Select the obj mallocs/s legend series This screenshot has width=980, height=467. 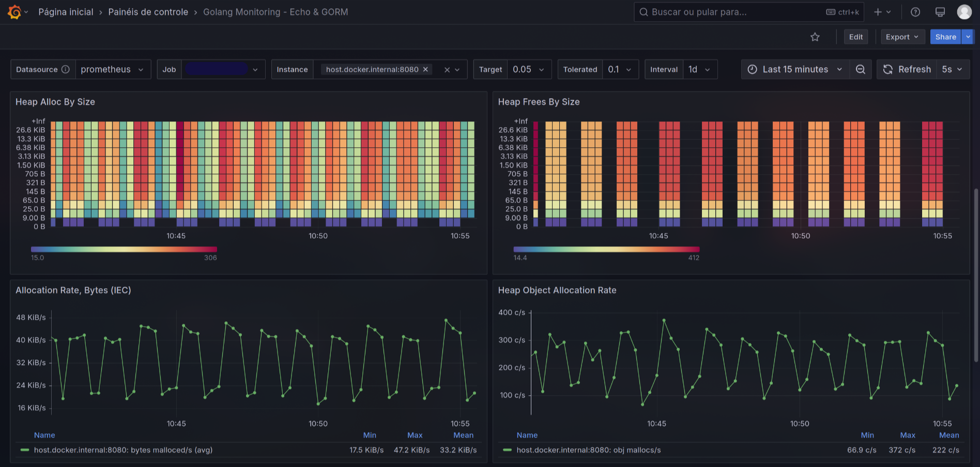(x=589, y=450)
